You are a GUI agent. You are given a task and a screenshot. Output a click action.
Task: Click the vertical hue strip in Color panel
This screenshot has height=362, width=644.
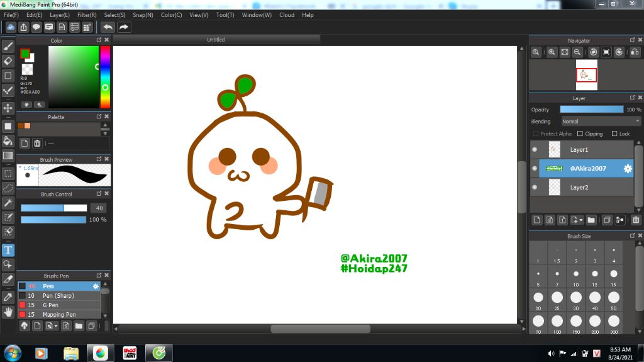click(x=105, y=77)
